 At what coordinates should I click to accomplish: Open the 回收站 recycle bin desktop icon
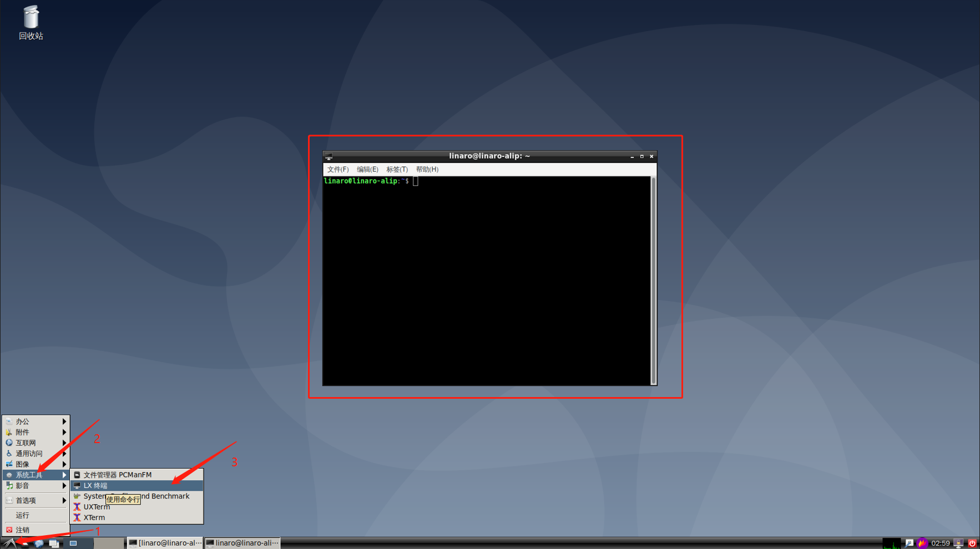point(31,23)
